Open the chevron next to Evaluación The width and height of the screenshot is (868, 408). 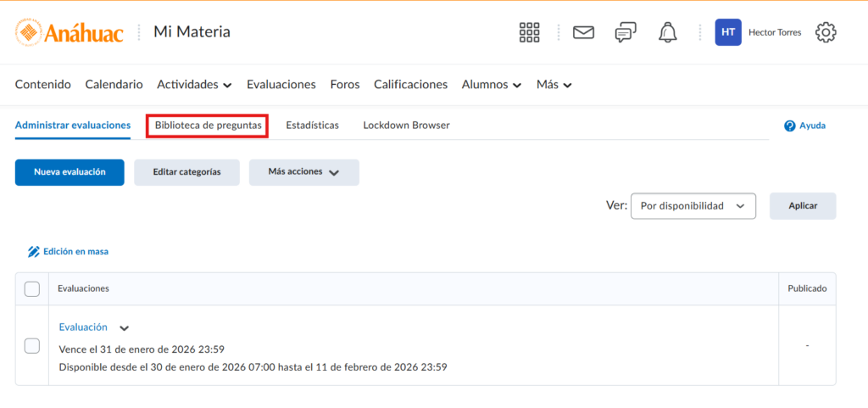click(125, 328)
